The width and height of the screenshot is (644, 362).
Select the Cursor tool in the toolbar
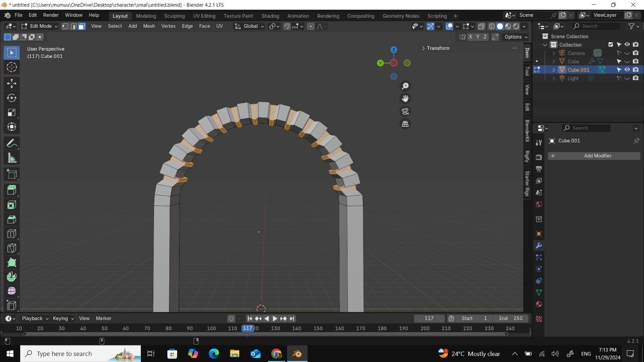pos(12,67)
